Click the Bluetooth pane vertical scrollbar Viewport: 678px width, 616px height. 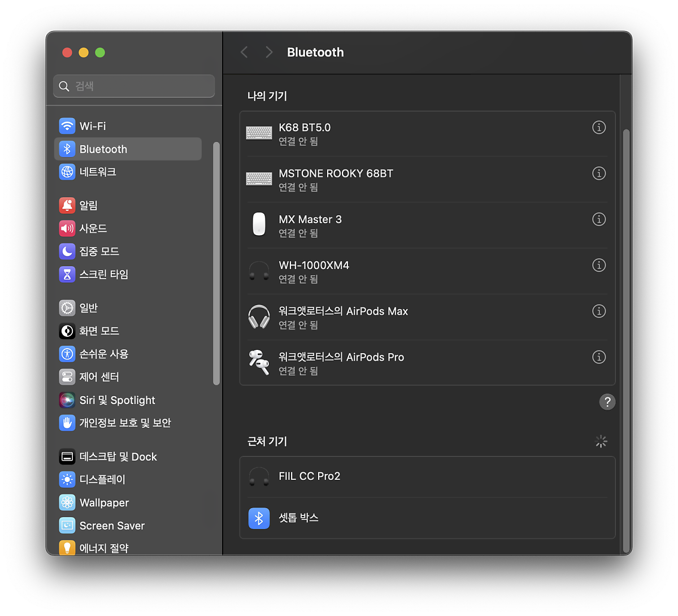tap(626, 341)
